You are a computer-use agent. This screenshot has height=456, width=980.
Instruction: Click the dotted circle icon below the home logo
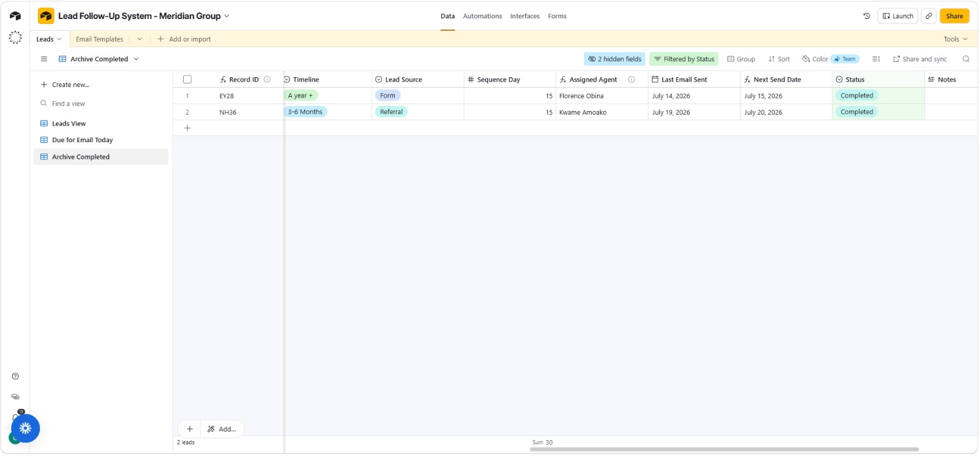[15, 37]
